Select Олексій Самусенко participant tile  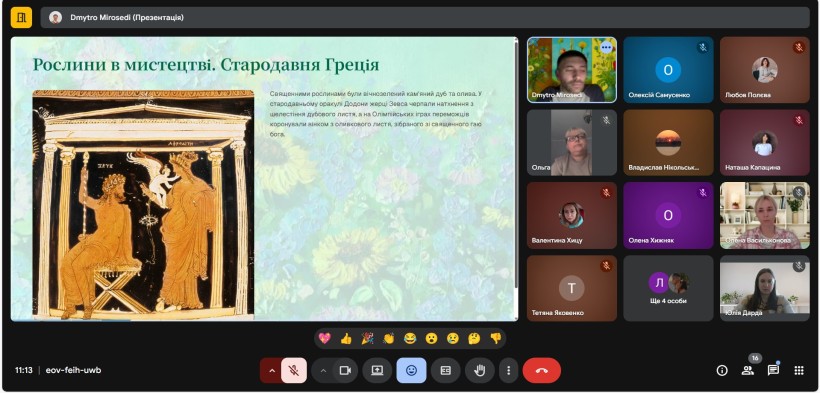point(668,70)
